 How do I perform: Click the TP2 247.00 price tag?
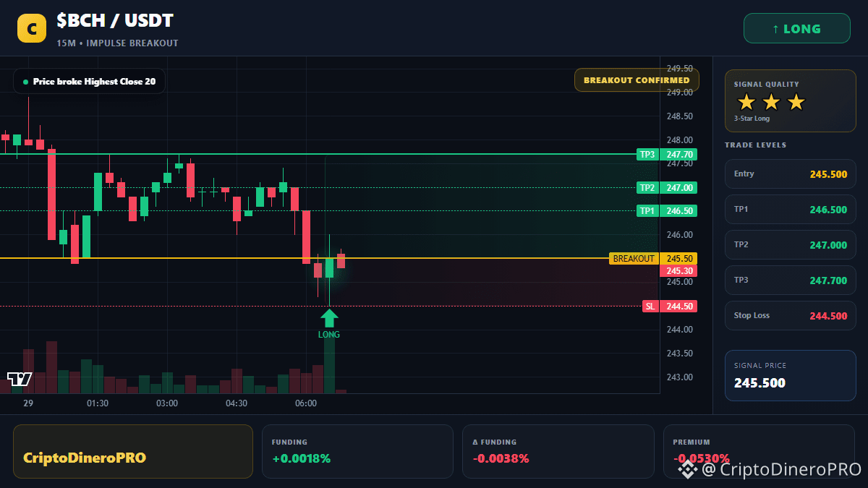click(x=666, y=187)
